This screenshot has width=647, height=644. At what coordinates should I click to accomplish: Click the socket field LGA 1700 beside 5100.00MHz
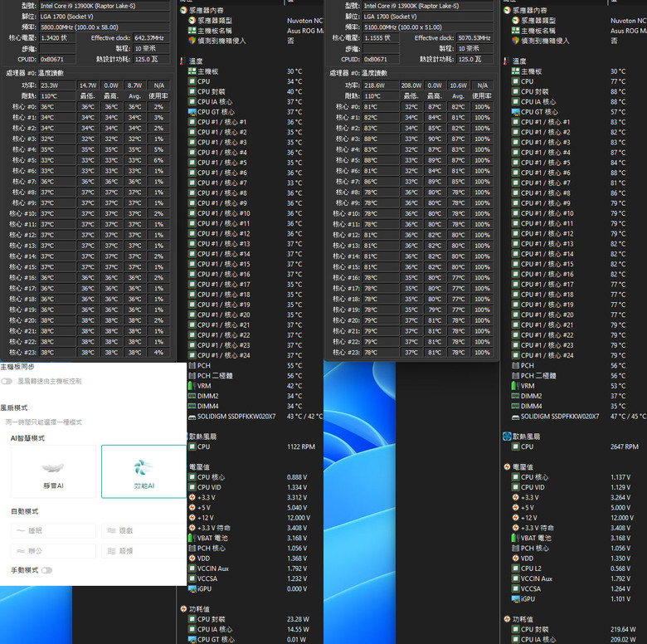(x=428, y=17)
